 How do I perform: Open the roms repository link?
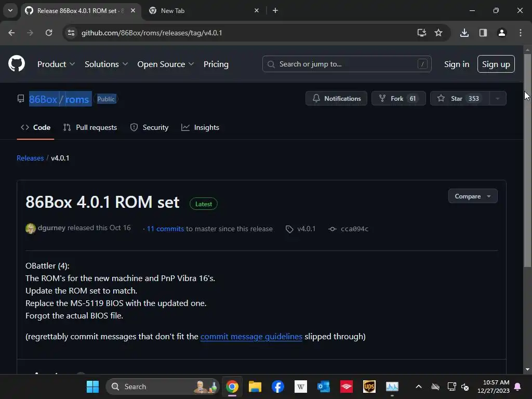(x=77, y=99)
